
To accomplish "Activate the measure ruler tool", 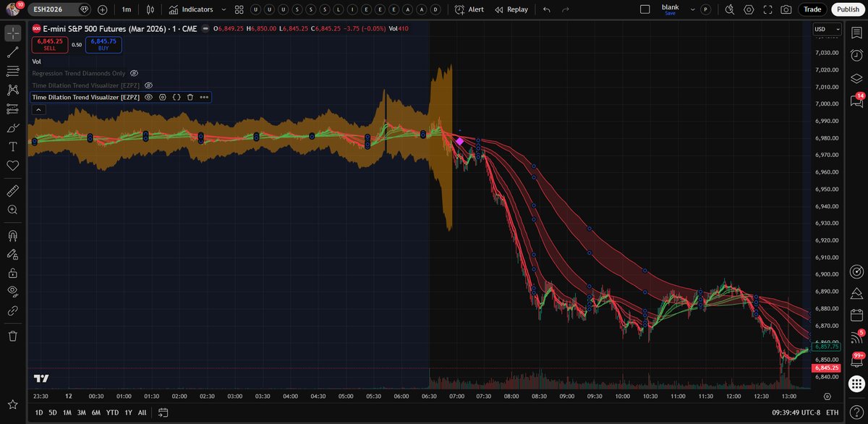I will (x=12, y=190).
